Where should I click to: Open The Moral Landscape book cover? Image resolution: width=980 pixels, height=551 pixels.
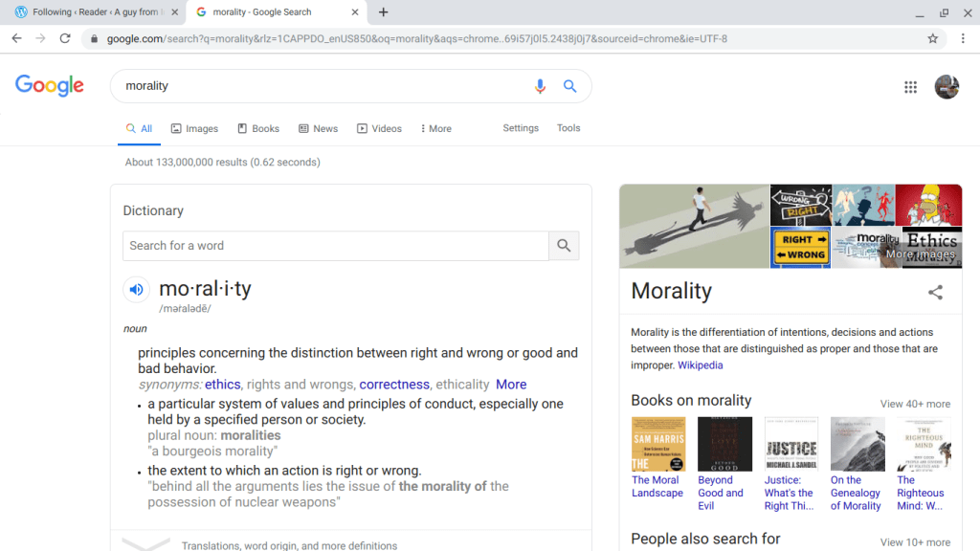658,444
